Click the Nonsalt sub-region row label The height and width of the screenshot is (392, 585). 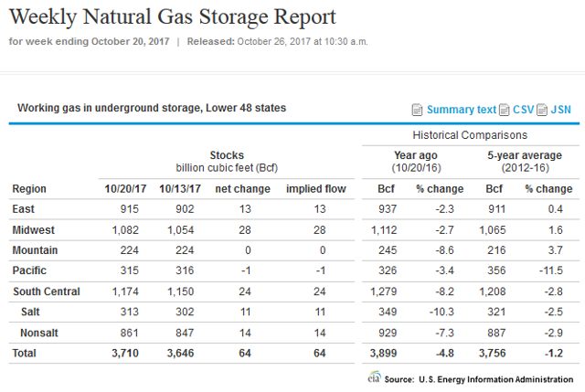tap(39, 333)
